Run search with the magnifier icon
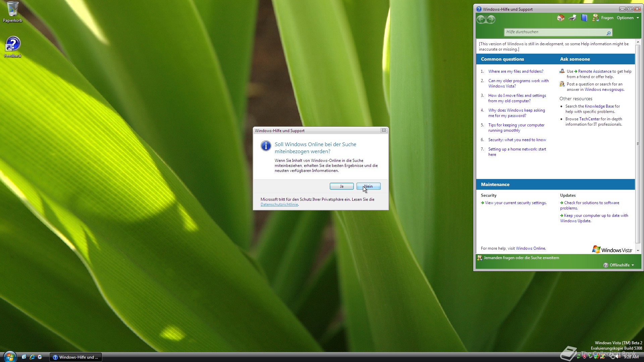Image resolution: width=644 pixels, height=362 pixels. [x=608, y=33]
